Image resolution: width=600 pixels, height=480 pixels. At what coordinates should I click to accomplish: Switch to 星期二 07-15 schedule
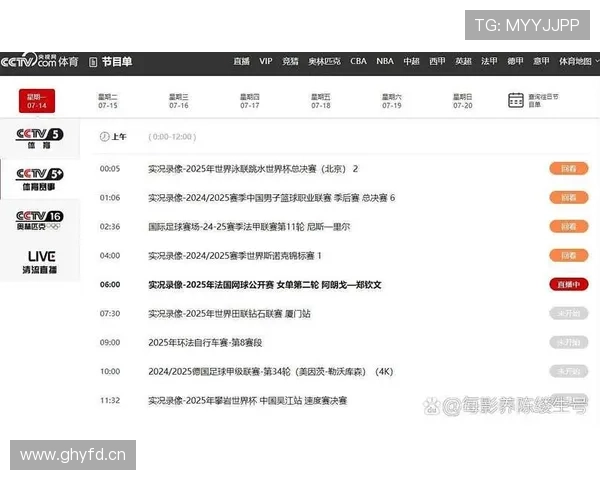[x=108, y=101]
